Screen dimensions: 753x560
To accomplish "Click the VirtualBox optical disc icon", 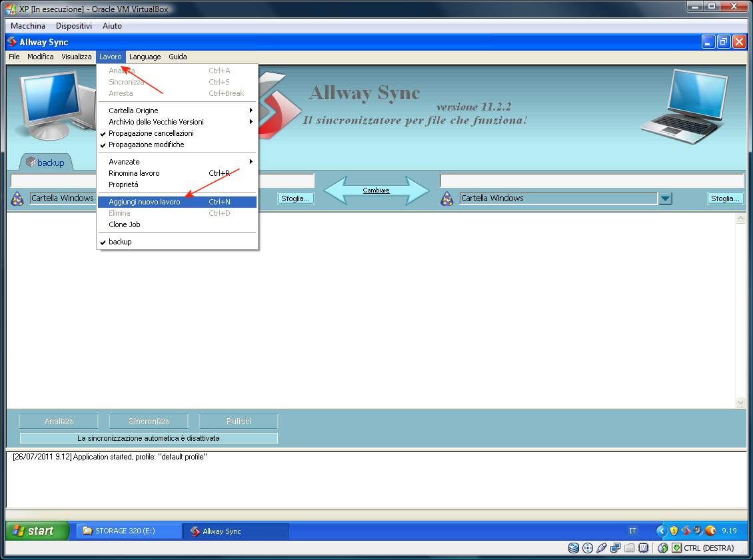I will [587, 548].
